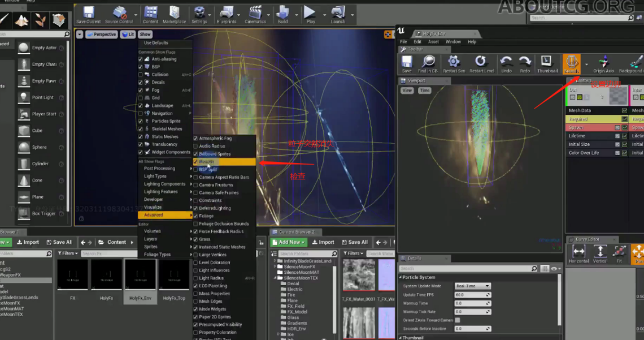Screen dimensions: 644x340
Task: Enable the Grid show flag checkbox
Action: click(x=141, y=98)
